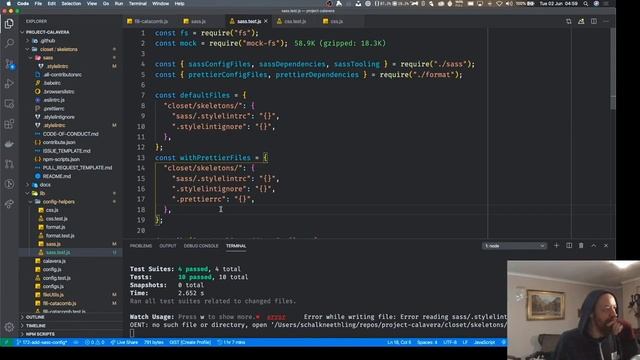This screenshot has width=640, height=360.
Task: Click the errors and warnings status indicator
Action: [94, 342]
